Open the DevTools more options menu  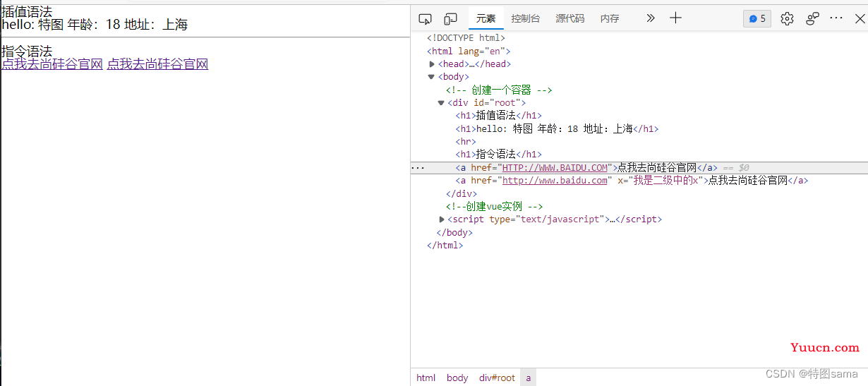836,18
